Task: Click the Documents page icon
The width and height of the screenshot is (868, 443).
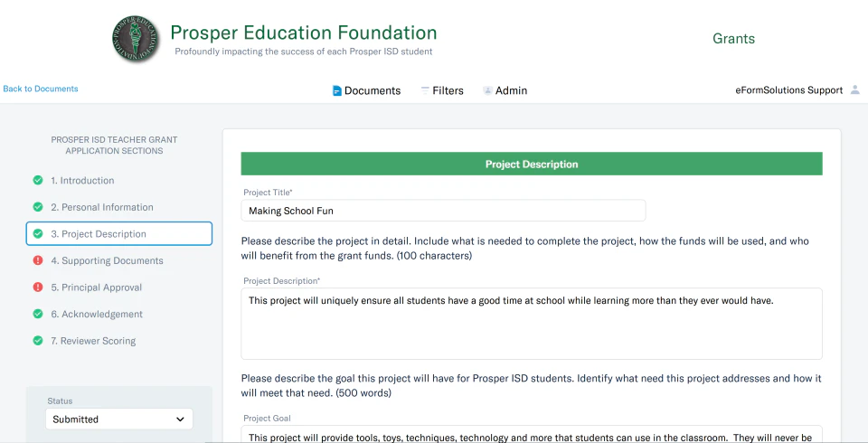Action: point(337,90)
